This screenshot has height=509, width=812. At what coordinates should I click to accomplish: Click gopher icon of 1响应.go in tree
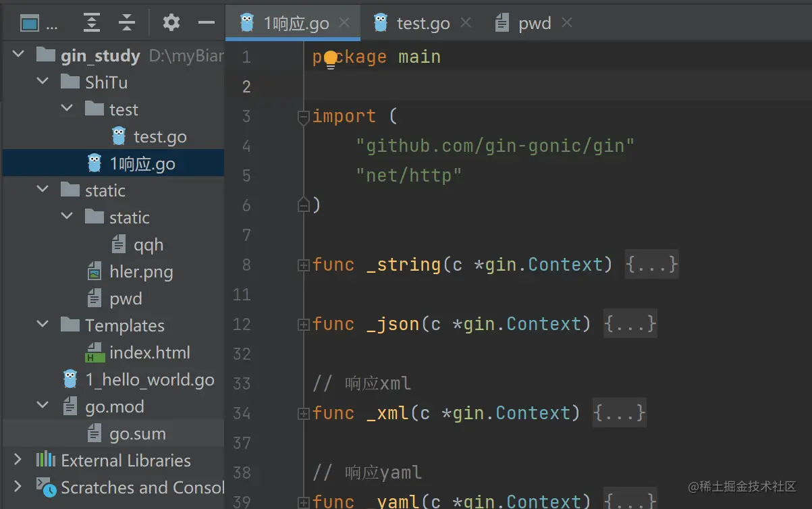tap(94, 163)
